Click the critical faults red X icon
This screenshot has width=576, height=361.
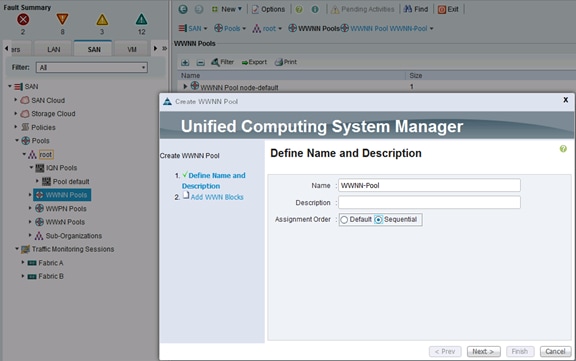(23, 19)
